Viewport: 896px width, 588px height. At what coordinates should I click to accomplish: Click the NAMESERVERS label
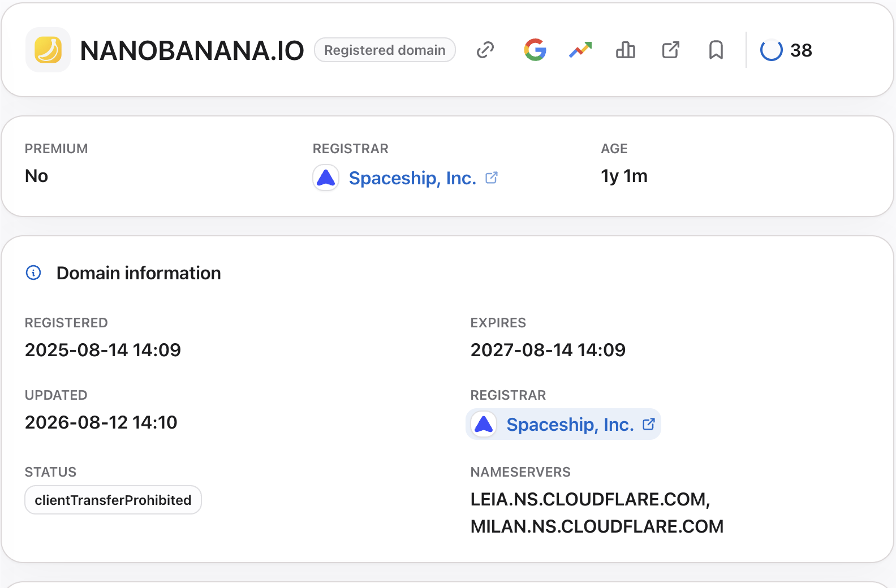point(520,472)
